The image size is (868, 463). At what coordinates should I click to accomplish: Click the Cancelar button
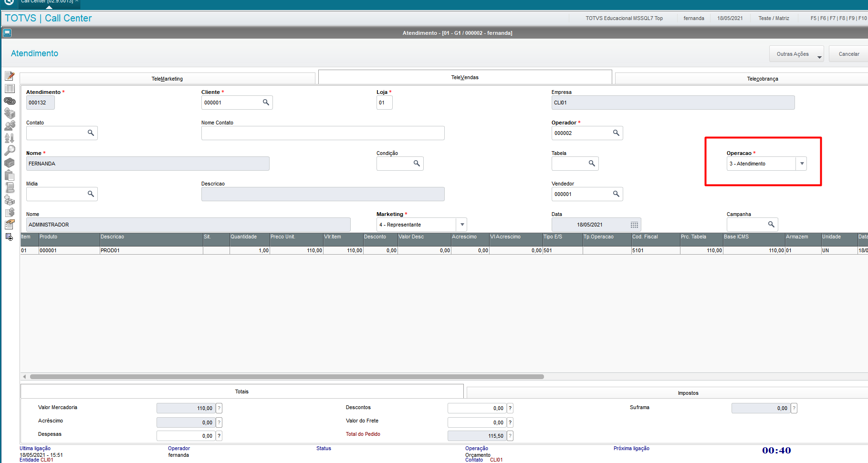849,54
